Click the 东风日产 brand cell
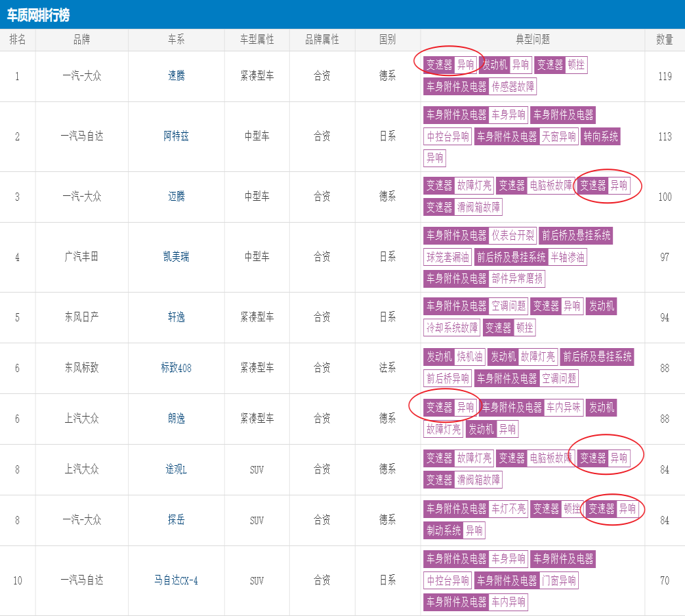 pyautogui.click(x=82, y=317)
